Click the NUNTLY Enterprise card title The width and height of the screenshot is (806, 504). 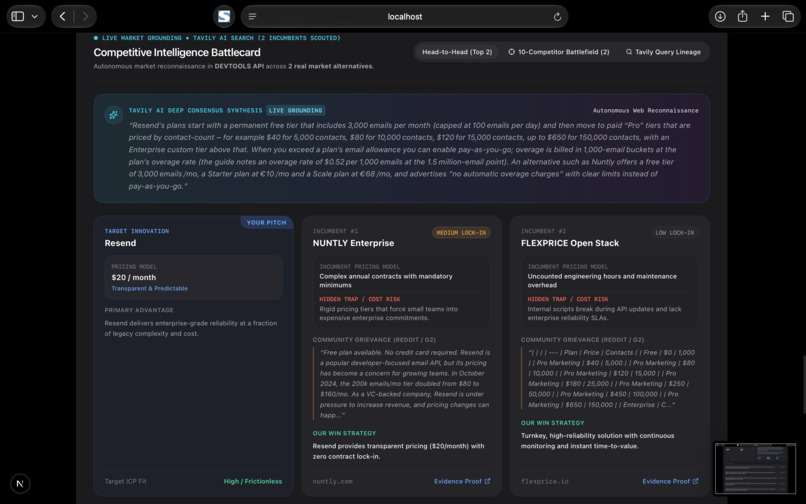353,243
